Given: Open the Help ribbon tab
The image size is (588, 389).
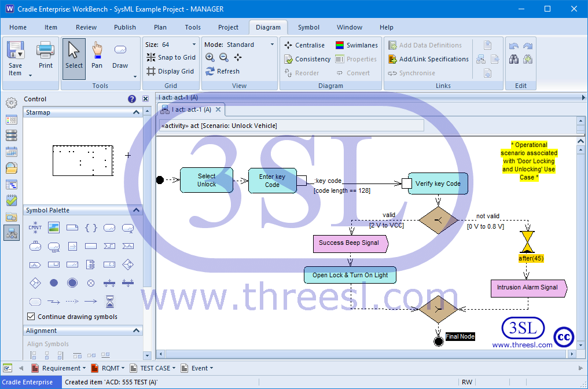Looking at the screenshot, I should (386, 27).
